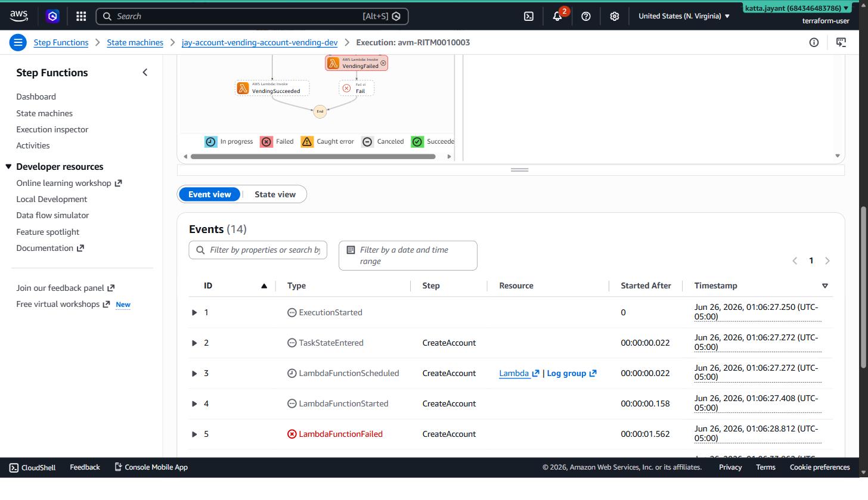868x500 pixels.
Task: Select the VendingFailed Lambda node
Action: 356,63
